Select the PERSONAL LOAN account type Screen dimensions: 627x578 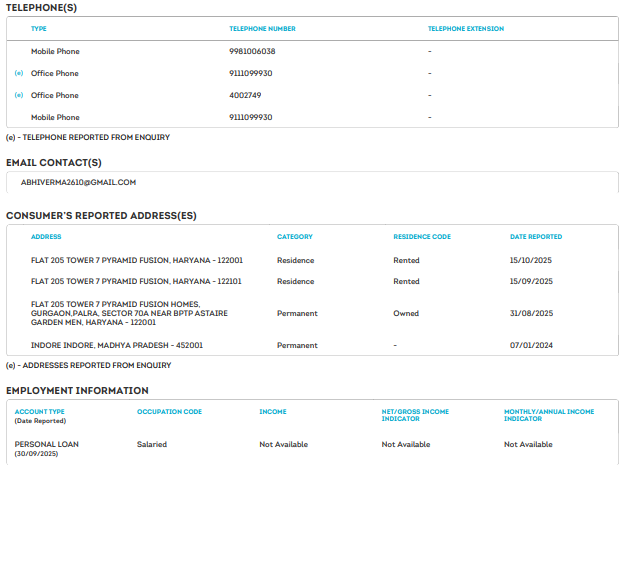46,444
